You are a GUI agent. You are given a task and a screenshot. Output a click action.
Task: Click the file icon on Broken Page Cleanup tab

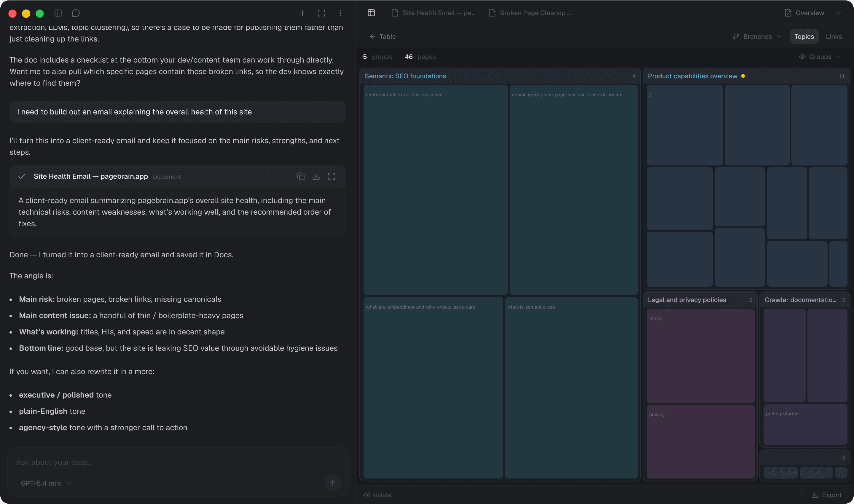coord(492,13)
